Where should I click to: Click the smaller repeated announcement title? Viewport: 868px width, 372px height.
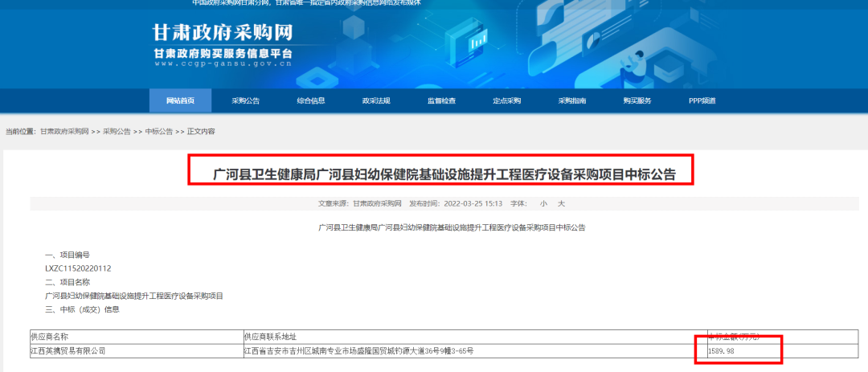coord(452,227)
